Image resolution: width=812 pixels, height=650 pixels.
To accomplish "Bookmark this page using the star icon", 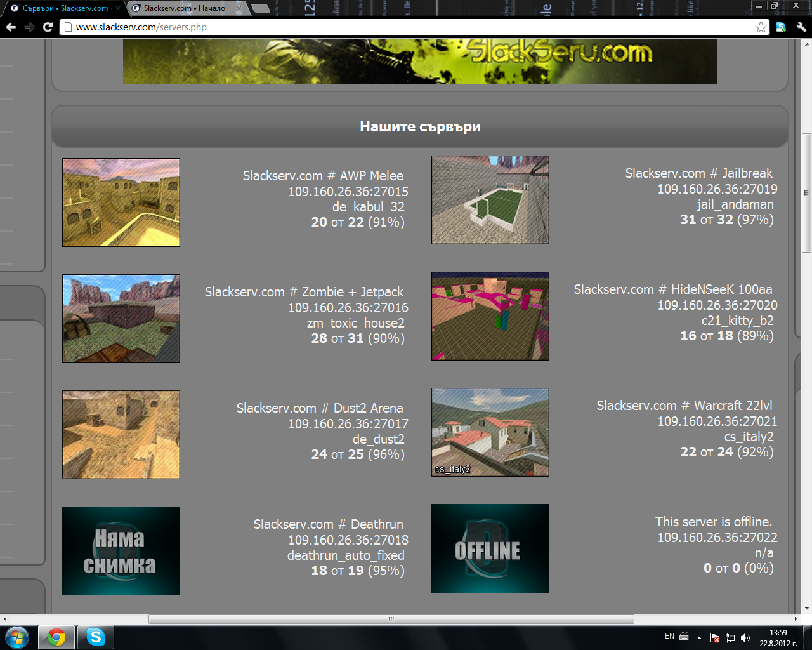I will point(761,27).
